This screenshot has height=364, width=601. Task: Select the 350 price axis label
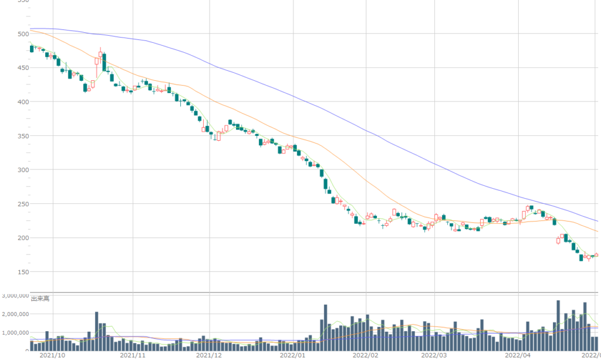tap(23, 136)
